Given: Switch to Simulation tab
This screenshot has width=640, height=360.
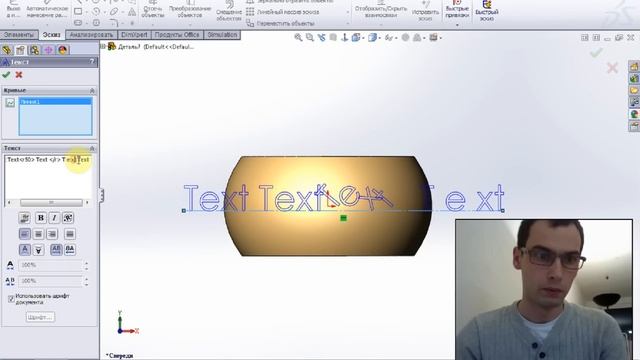Looking at the screenshot, I should pyautogui.click(x=222, y=35).
